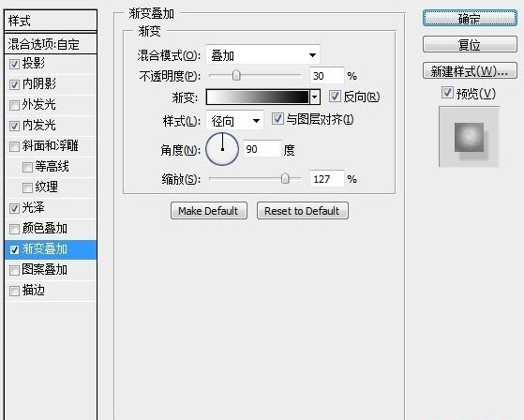The image size is (524, 420).
Task: Click the 复位 reset button
Action: click(470, 44)
